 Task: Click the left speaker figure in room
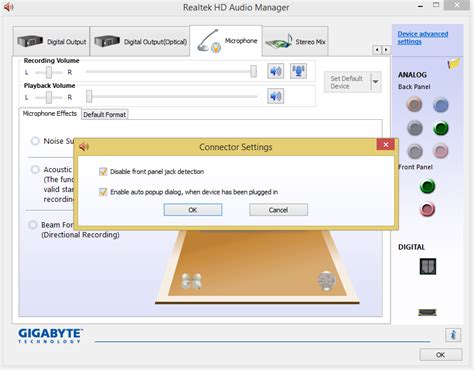coord(191,281)
